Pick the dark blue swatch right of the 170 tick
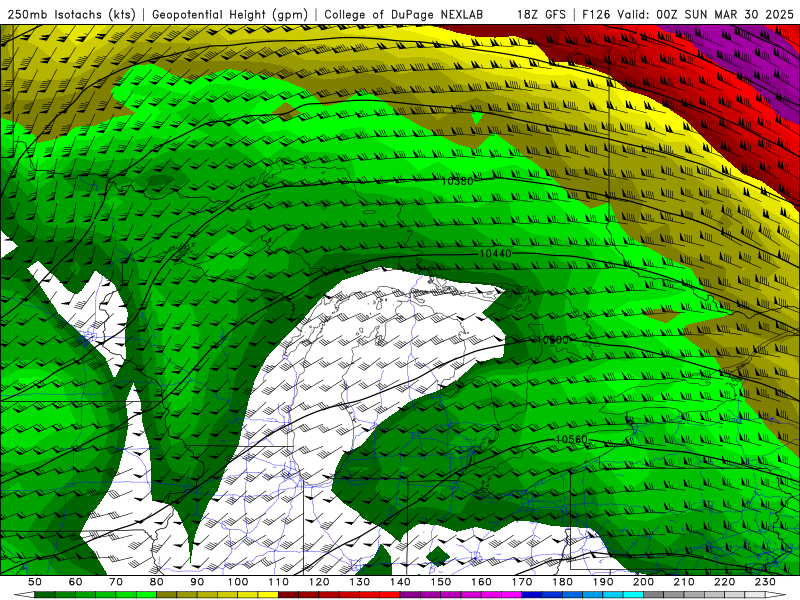This screenshot has width=800, height=600. click(532, 595)
